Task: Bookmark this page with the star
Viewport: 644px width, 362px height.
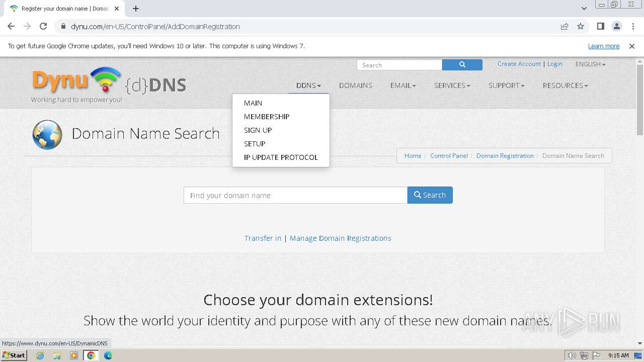Action: pos(581,26)
